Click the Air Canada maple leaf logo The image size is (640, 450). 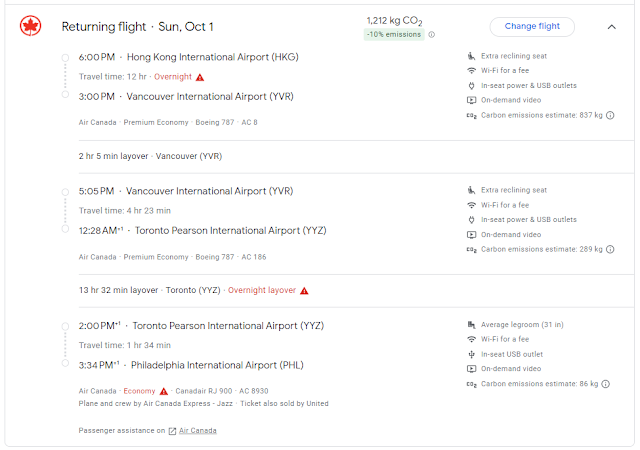(30, 26)
